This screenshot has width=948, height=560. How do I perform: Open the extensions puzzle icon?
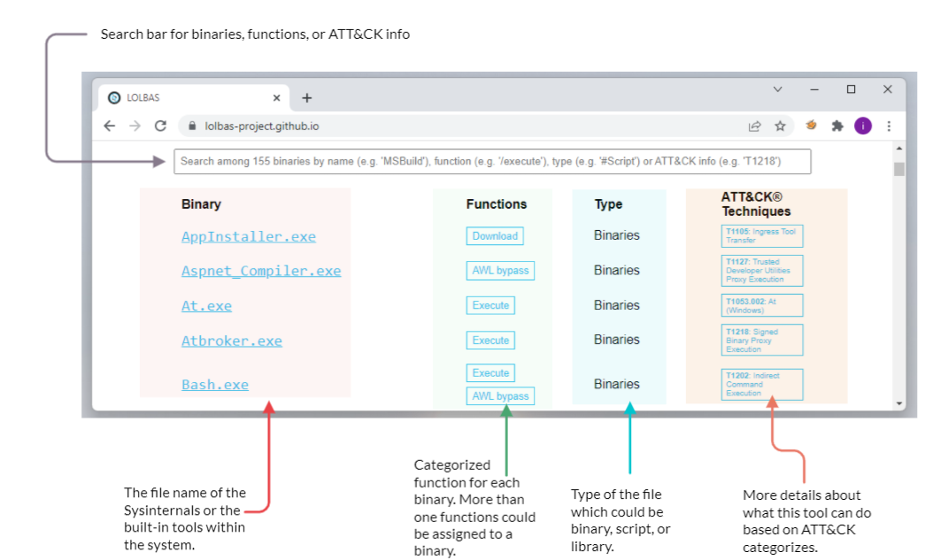(836, 127)
